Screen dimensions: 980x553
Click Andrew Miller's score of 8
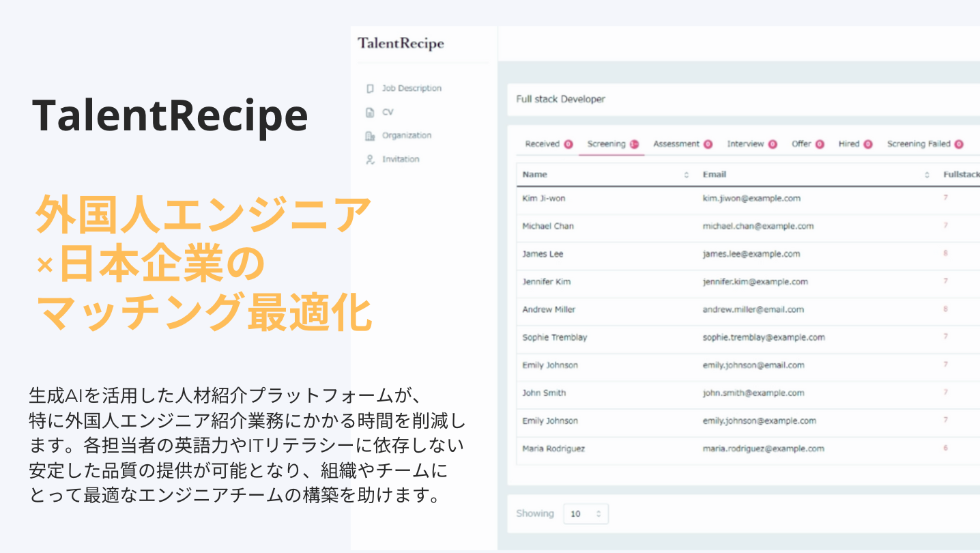click(x=946, y=309)
